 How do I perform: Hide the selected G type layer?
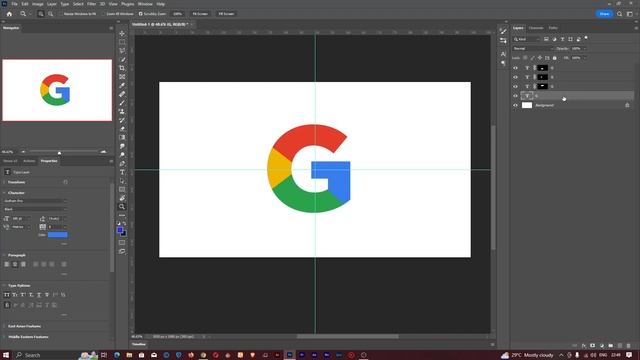[516, 96]
